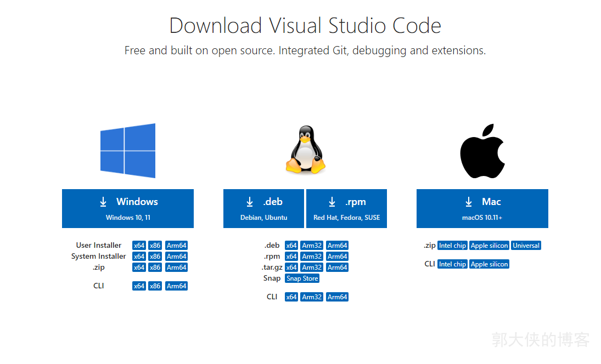Choose Arm64 in the Linux .rpm row
Image resolution: width=601 pixels, height=364 pixels.
pos(338,257)
